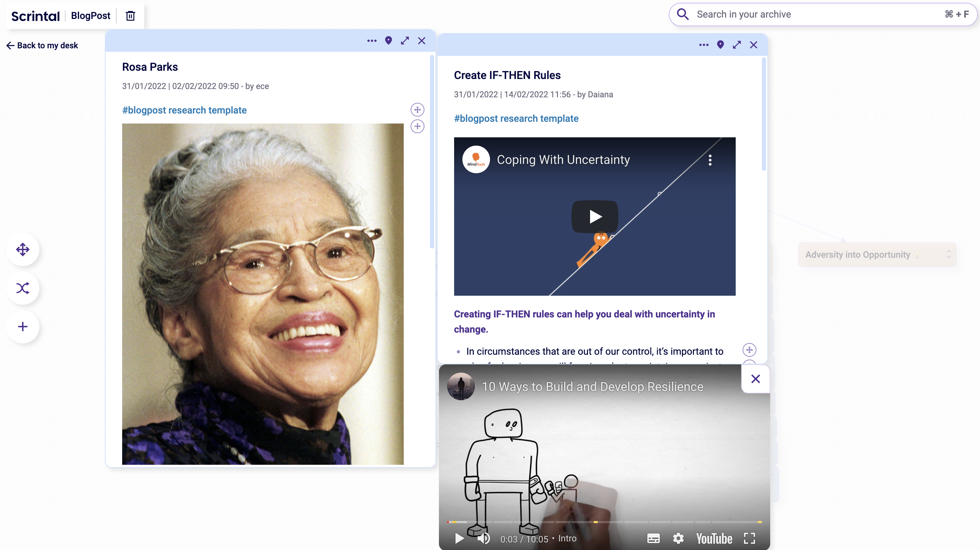980x550 pixels.
Task: Open the BlogPost board title
Action: click(x=90, y=16)
